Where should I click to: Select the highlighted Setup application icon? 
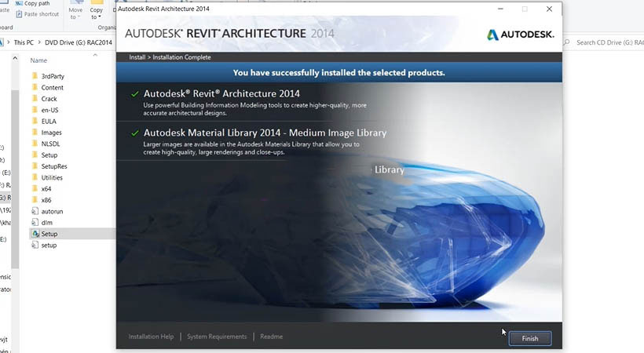(x=35, y=234)
